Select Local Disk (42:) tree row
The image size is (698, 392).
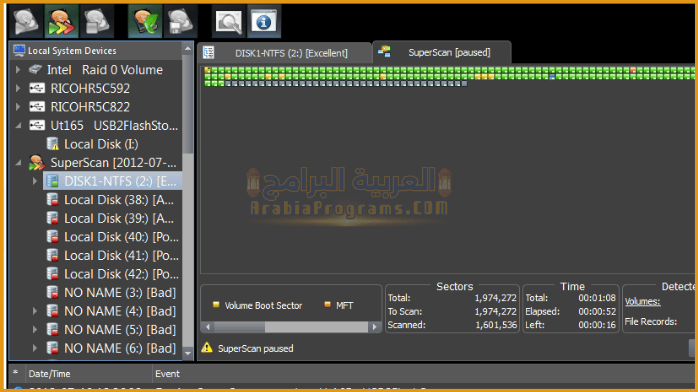[113, 274]
